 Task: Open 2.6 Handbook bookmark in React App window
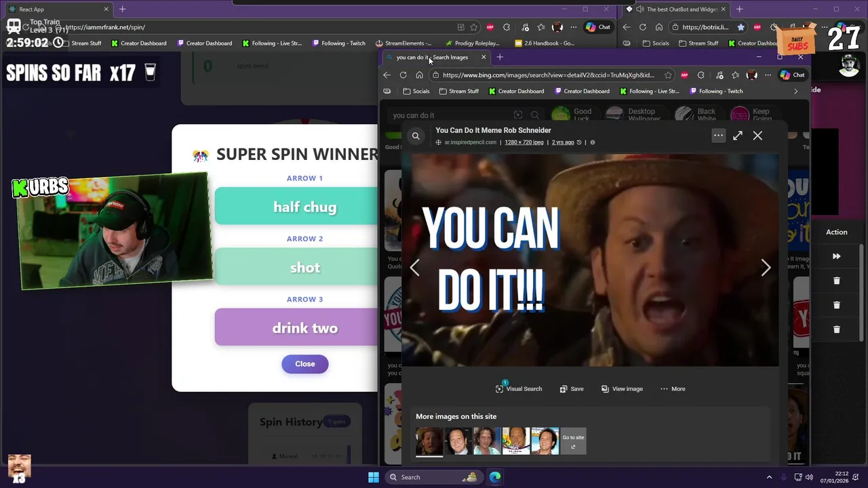point(545,43)
